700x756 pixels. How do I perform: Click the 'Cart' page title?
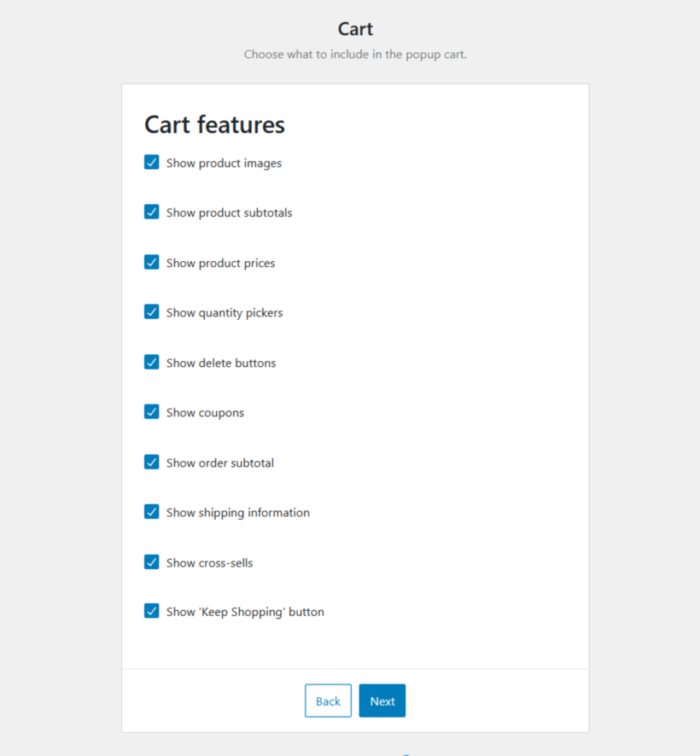pyautogui.click(x=355, y=28)
